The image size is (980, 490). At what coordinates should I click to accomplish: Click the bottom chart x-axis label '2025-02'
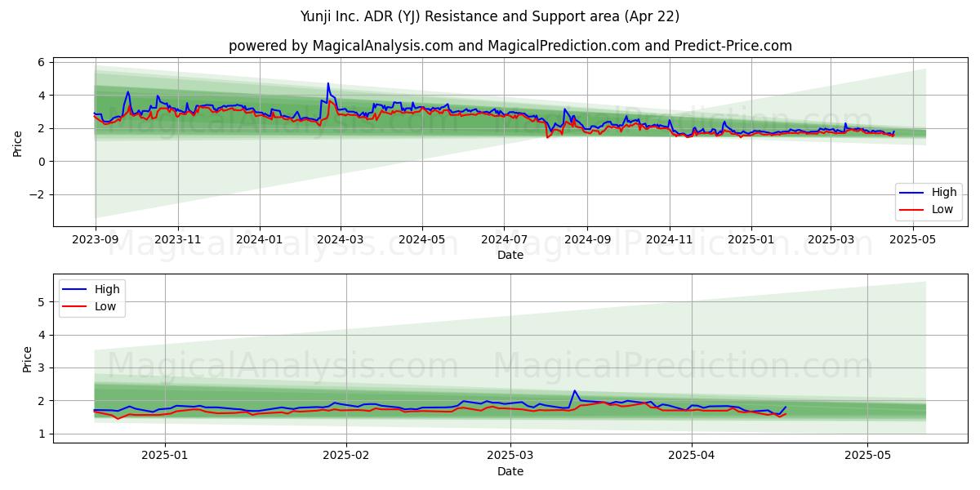[x=346, y=457]
